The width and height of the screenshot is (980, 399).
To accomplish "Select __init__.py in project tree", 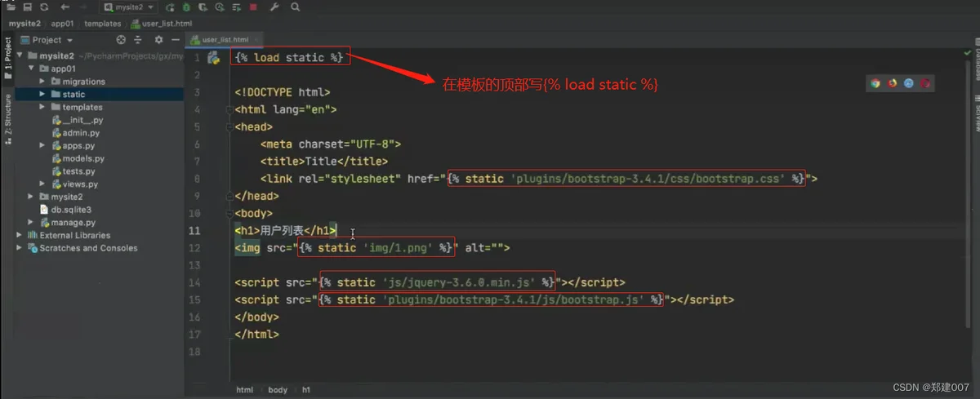I will (77, 120).
